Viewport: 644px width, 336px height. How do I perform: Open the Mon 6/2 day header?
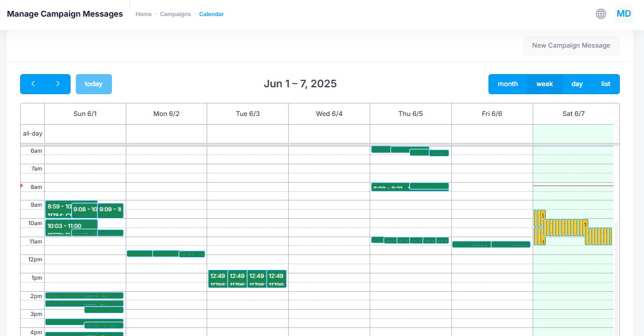[x=166, y=114]
